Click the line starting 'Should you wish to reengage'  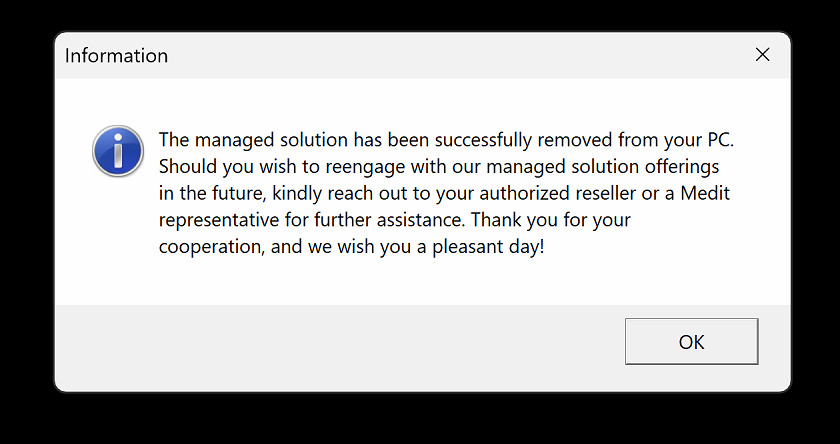(439, 167)
